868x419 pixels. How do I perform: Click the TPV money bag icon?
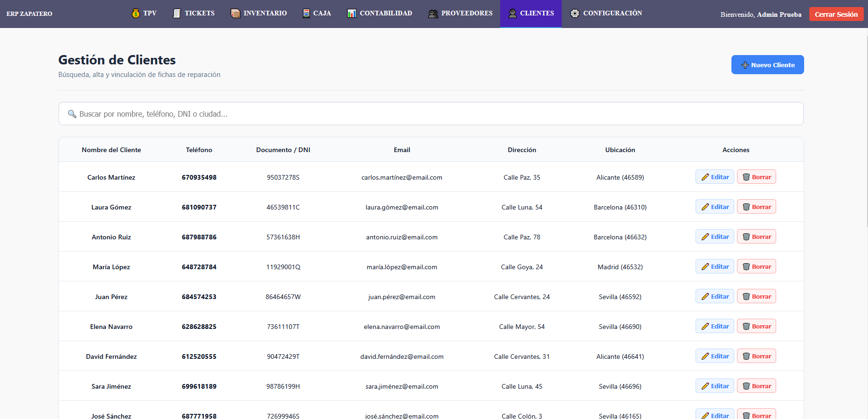[x=136, y=14]
